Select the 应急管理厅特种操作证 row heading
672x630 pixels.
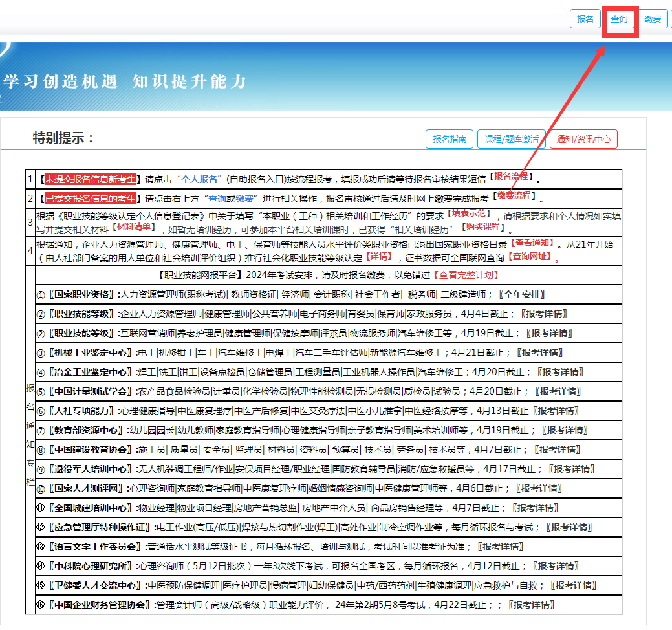[100, 527]
